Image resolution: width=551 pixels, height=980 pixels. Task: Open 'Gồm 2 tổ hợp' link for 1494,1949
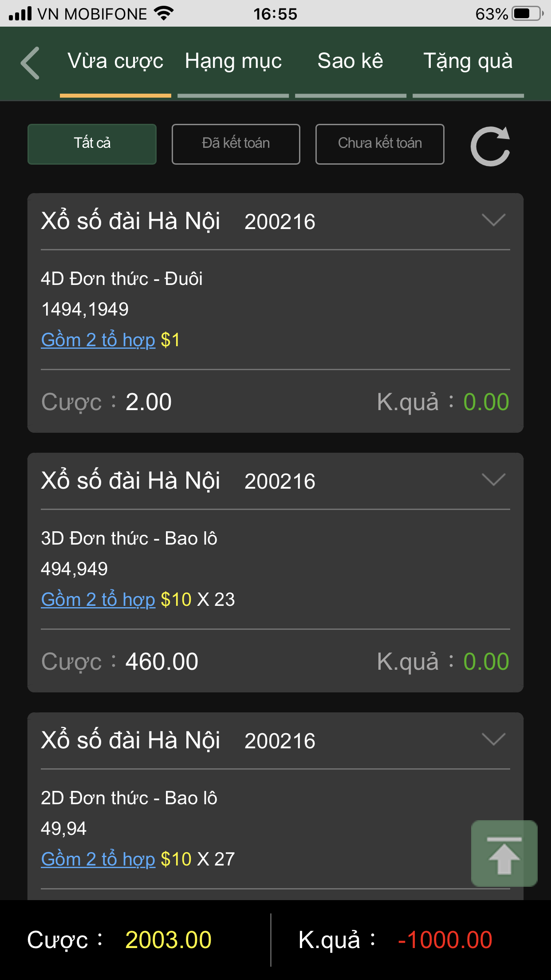98,340
